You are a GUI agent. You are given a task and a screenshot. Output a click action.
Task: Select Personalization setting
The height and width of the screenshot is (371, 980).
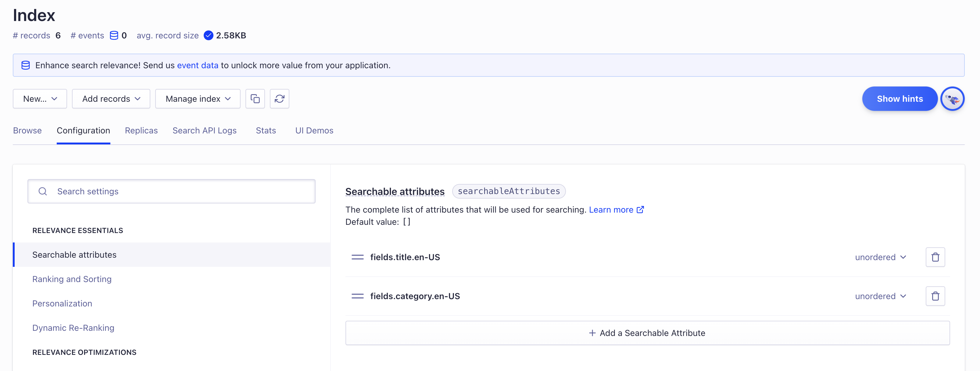63,303
